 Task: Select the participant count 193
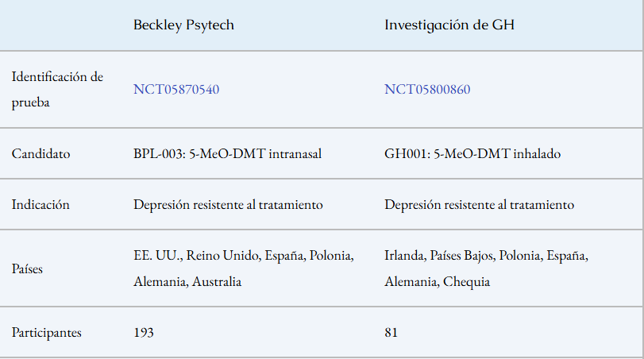pyautogui.click(x=144, y=332)
